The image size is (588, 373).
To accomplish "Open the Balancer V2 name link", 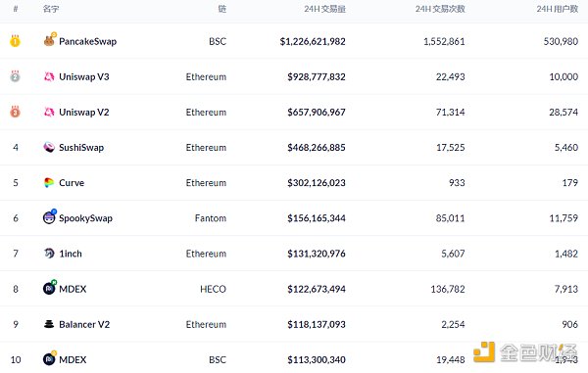I will (84, 324).
